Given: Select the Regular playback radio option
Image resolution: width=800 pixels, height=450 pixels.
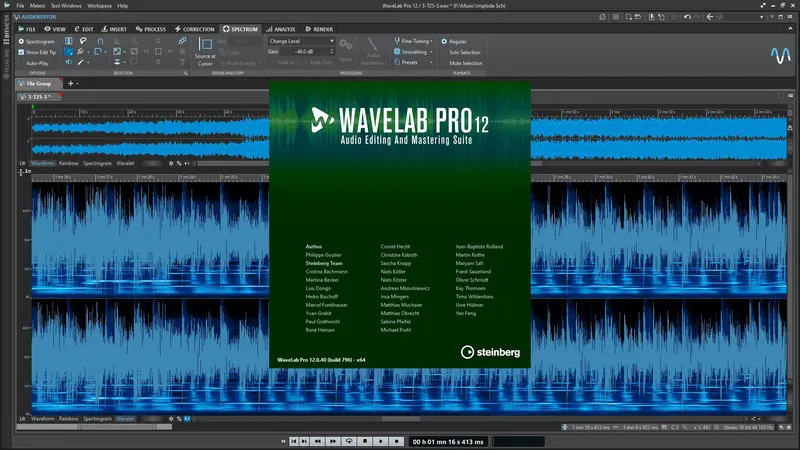Looking at the screenshot, I should 444,41.
